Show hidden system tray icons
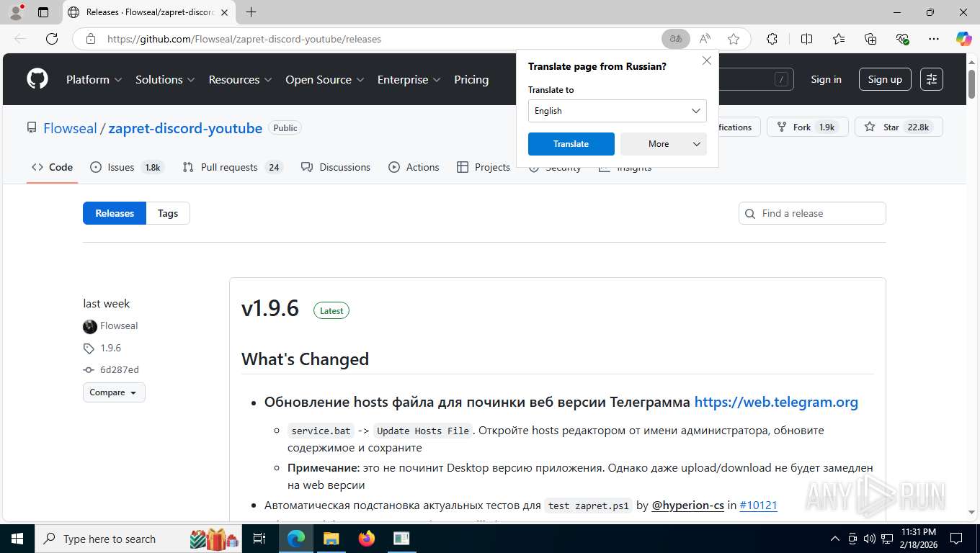Image resolution: width=980 pixels, height=553 pixels. pos(835,539)
